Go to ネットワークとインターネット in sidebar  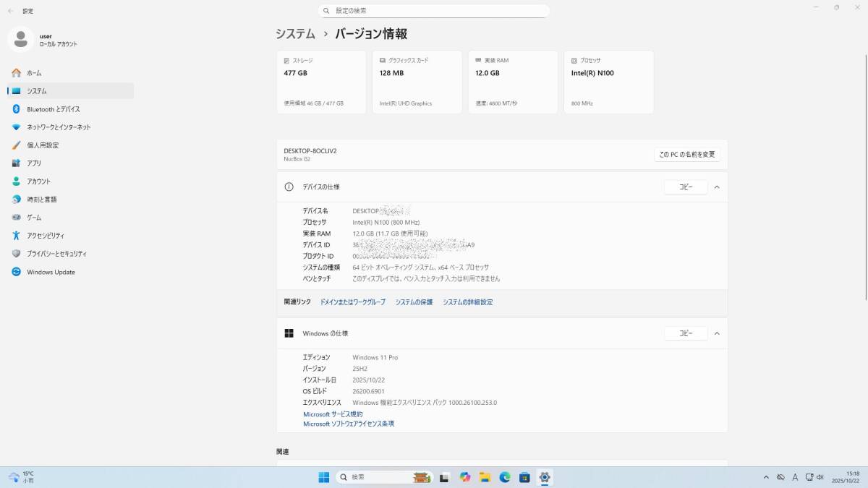[x=59, y=127]
